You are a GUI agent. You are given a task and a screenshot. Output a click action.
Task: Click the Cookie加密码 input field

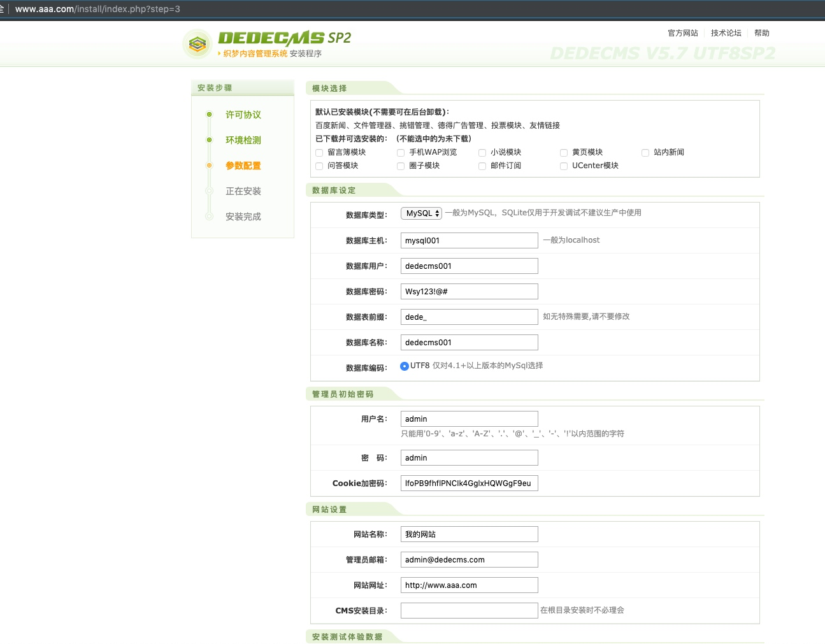(470, 483)
